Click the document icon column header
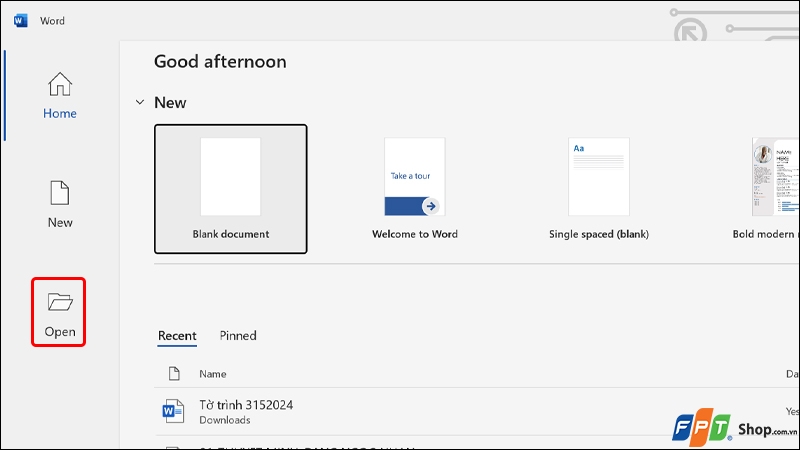 [173, 374]
